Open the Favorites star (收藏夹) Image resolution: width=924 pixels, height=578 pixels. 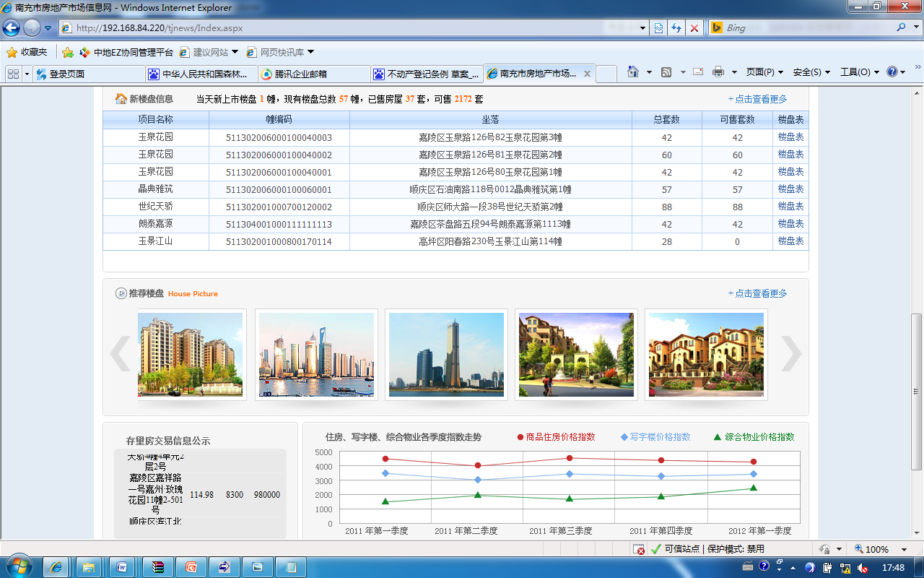click(27, 52)
